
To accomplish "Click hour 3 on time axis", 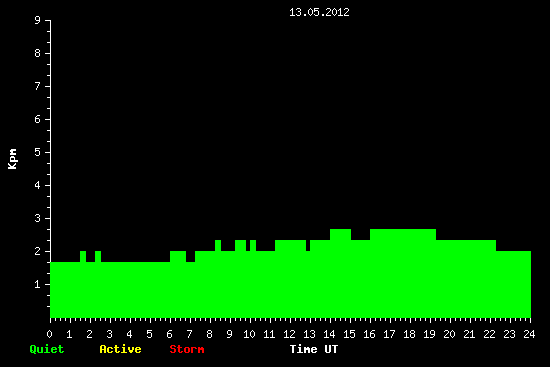I will [109, 334].
